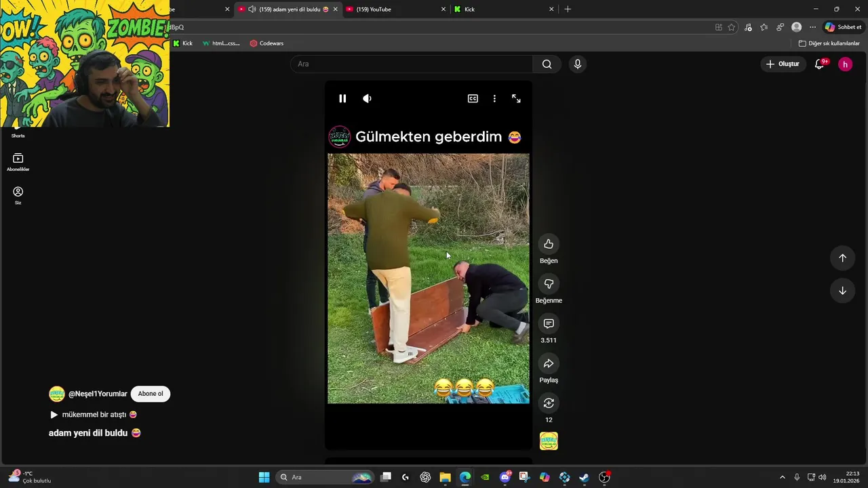Open the Siz page in sidebar
Image resolution: width=868 pixels, height=488 pixels.
click(x=18, y=195)
